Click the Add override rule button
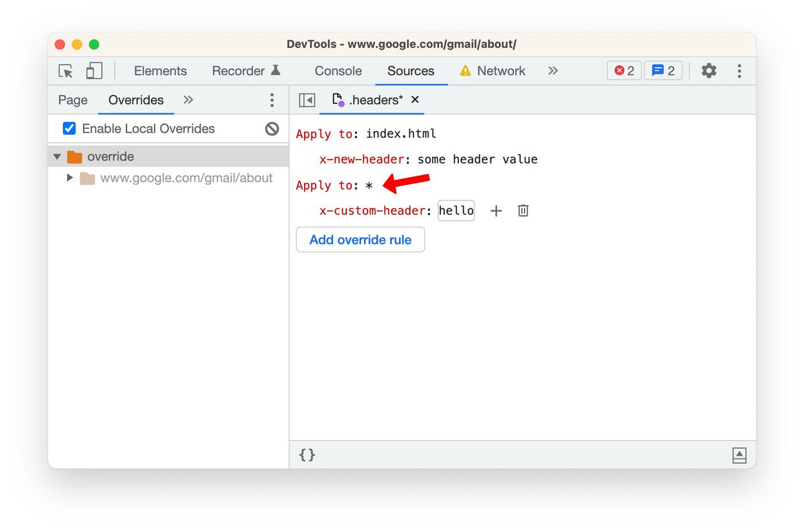Screen dimensions: 804x532 [360, 239]
